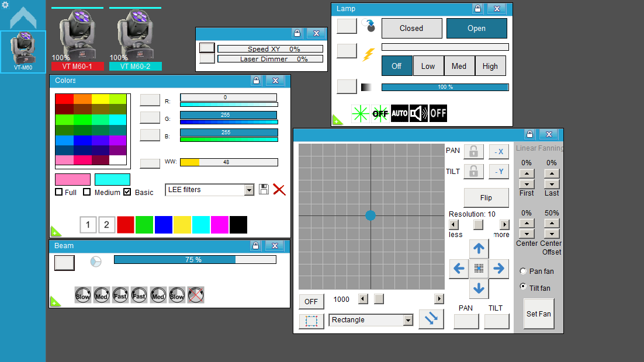Select fixture VT M60-2
Viewport: 644px width, 362px height.
click(135, 39)
